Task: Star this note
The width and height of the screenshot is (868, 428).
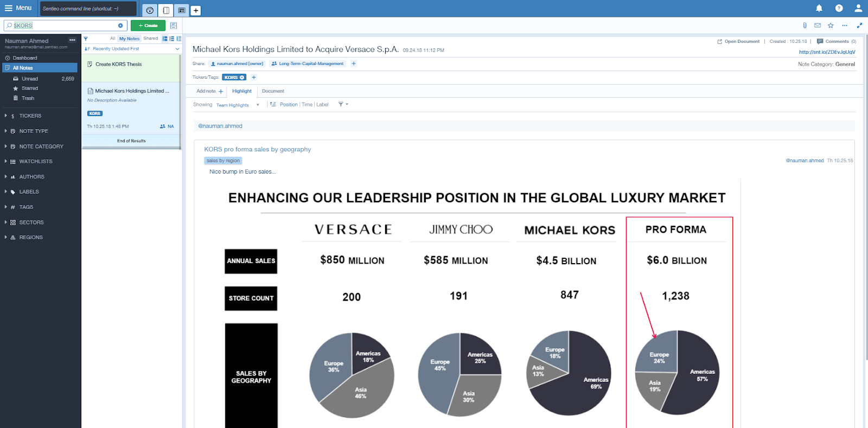Action: point(831,25)
